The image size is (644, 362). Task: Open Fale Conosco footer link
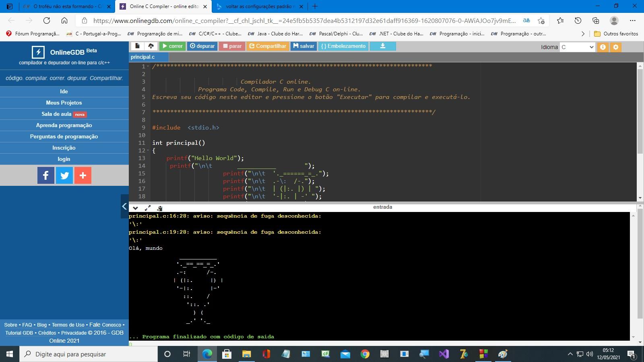click(105, 325)
